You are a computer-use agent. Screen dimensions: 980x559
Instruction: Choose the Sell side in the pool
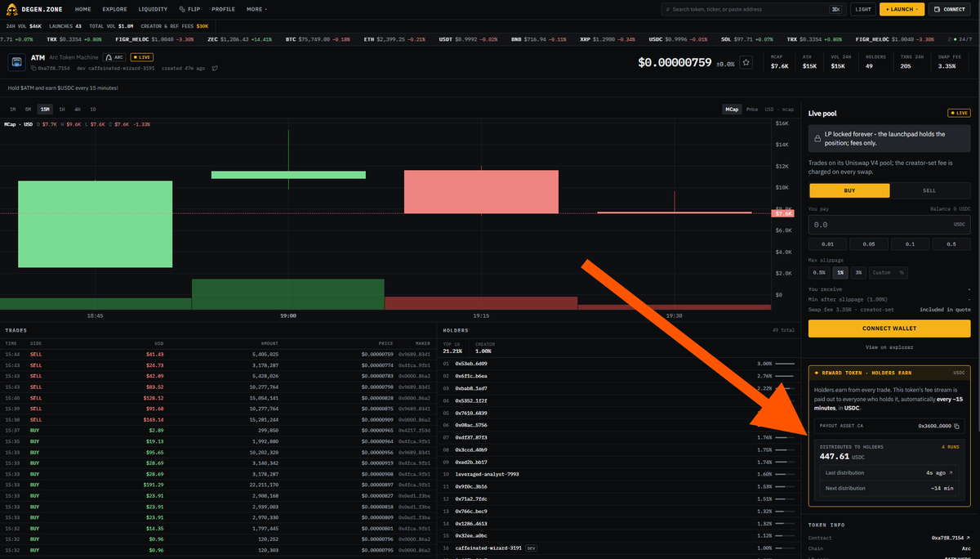(929, 190)
